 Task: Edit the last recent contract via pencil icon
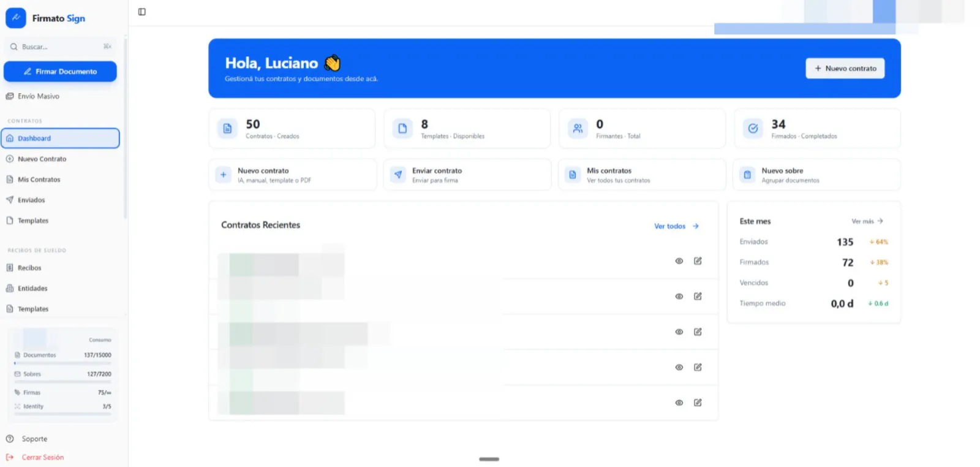point(698,403)
